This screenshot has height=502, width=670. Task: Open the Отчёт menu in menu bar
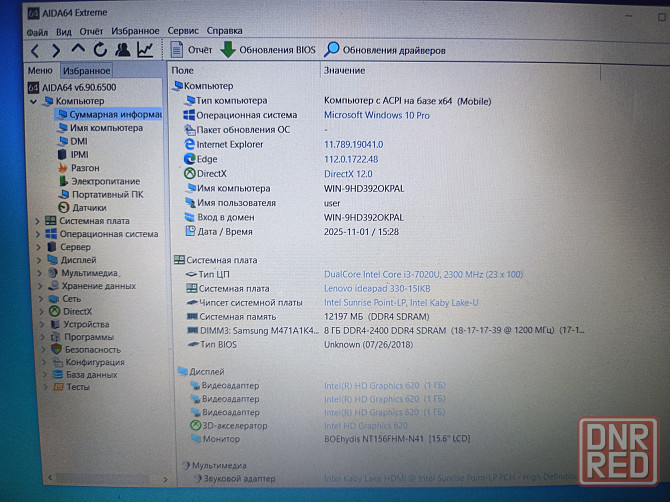click(x=91, y=31)
